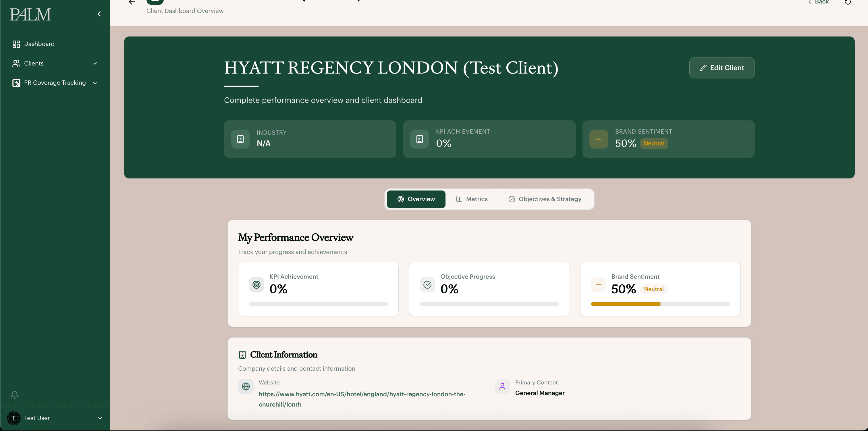Expand Test User dropdown chevron
Screen dimensions: 868x431
click(x=100, y=418)
